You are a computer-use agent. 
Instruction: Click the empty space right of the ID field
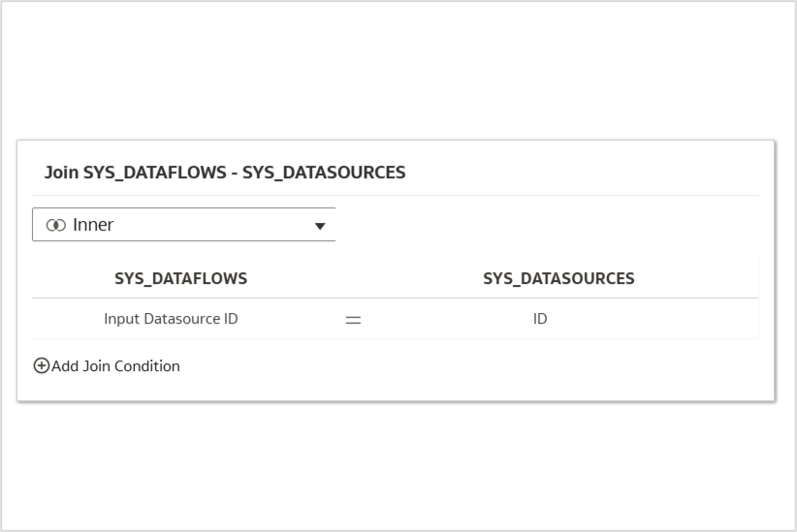click(659, 319)
